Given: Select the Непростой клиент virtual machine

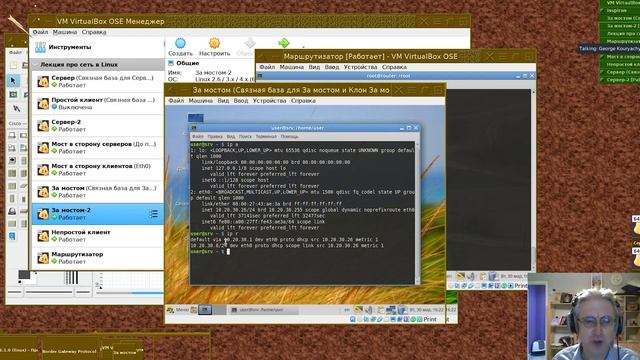Looking at the screenshot, I should 98,236.
